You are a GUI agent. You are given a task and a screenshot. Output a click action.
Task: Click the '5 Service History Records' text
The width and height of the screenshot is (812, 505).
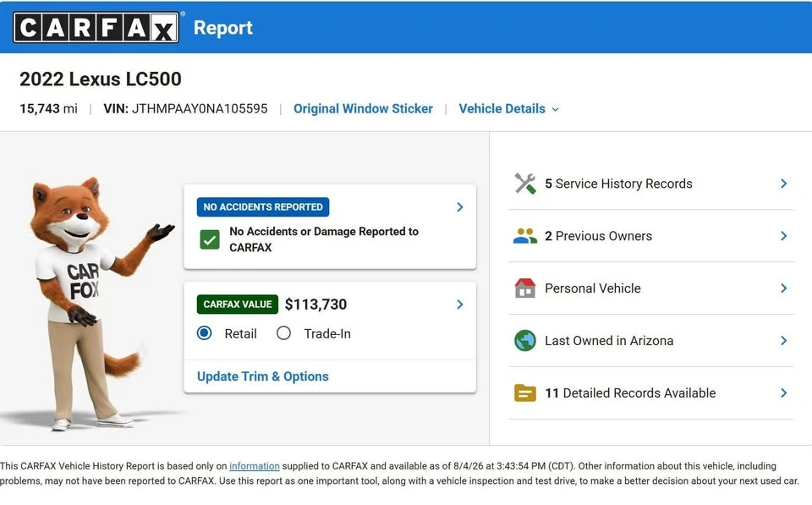(618, 184)
